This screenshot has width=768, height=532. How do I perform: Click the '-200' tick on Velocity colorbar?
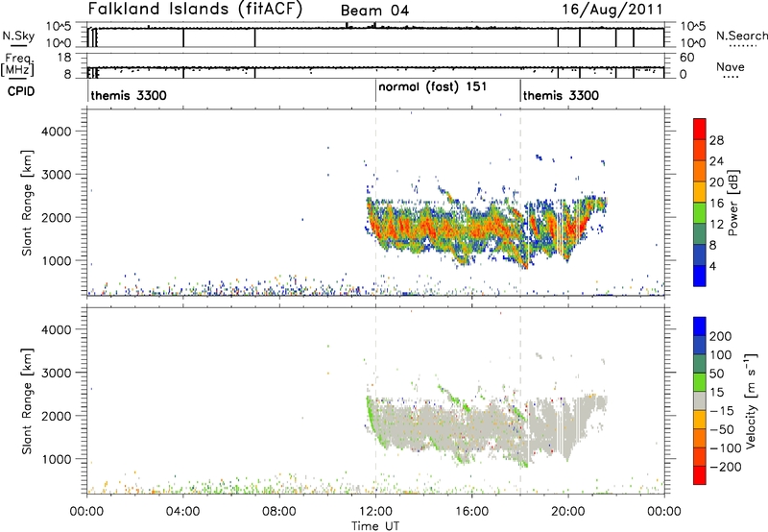(x=725, y=467)
